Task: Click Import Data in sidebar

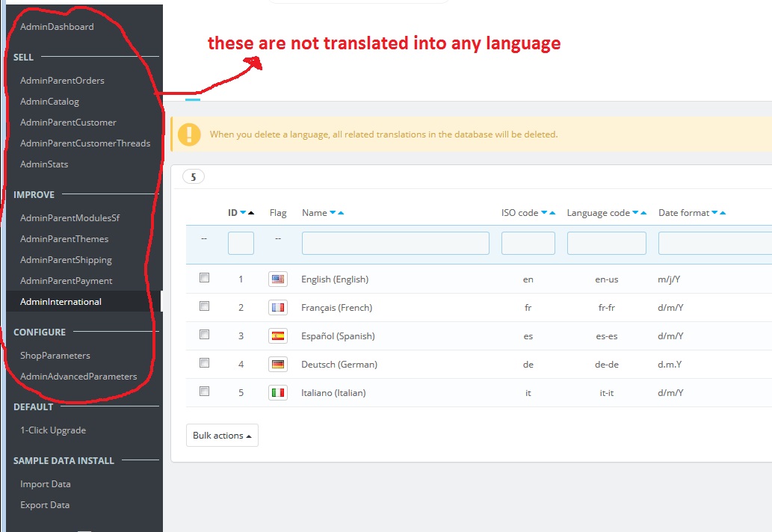Action: (x=46, y=484)
